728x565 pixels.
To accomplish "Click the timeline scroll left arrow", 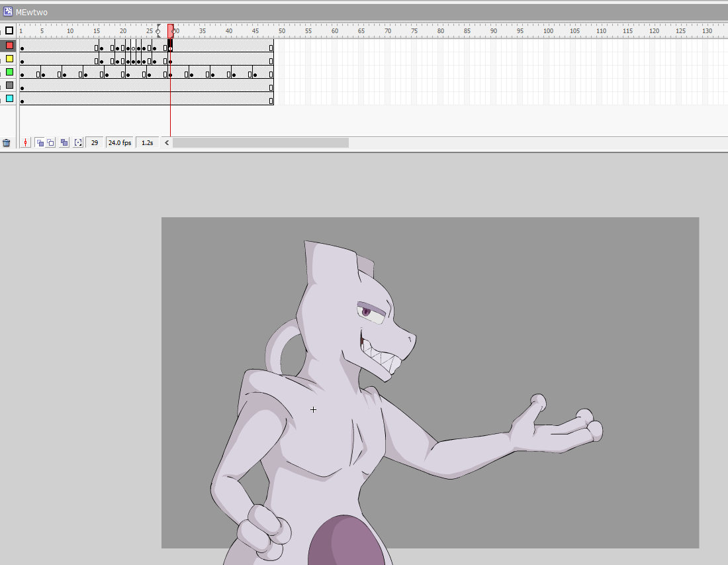I will click(167, 142).
